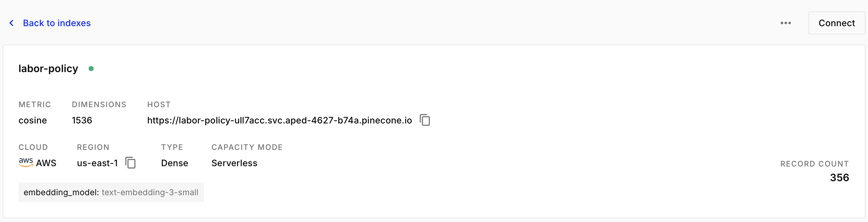The image size is (868, 222).
Task: Click the host URL text
Action: (279, 121)
